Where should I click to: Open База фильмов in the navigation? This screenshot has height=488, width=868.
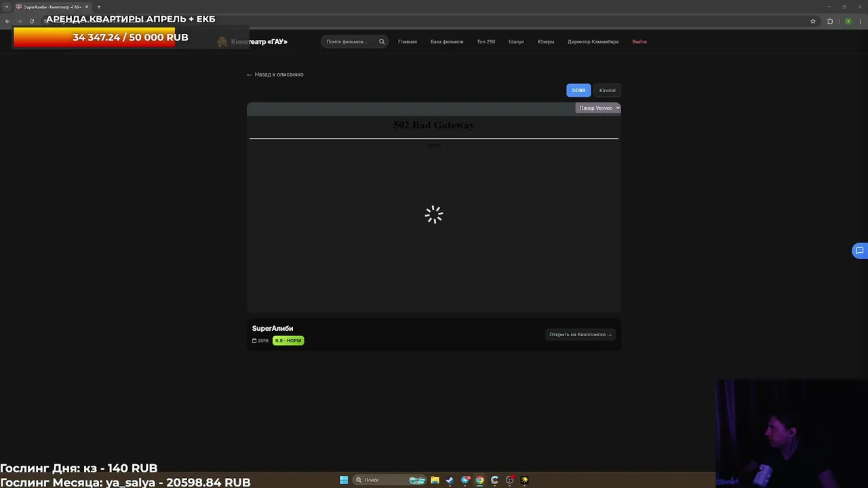(x=447, y=42)
